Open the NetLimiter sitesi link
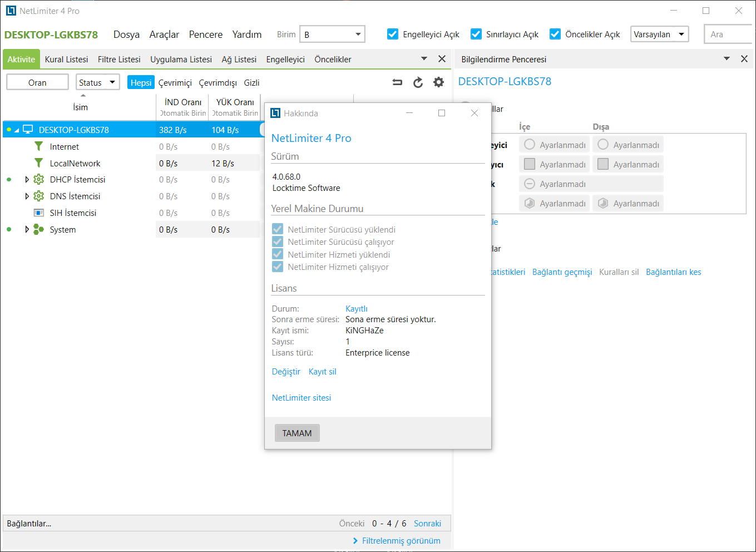Viewport: 756px width, 552px height. pos(302,397)
